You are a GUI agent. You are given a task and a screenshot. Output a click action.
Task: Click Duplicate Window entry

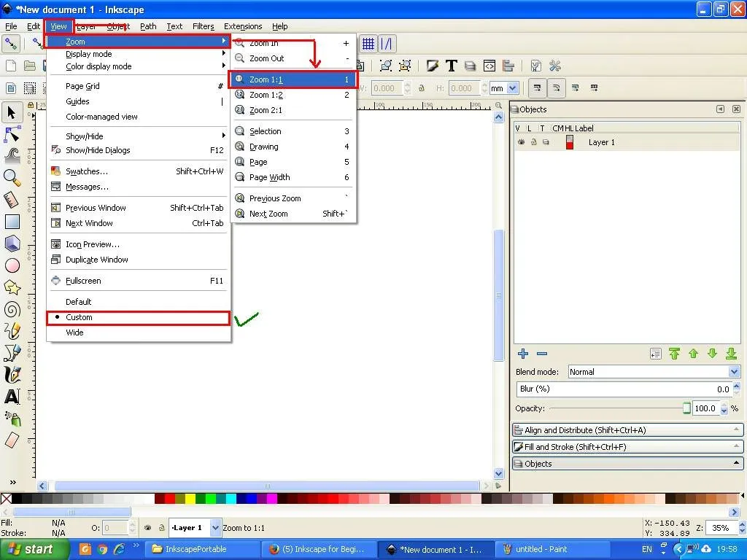[139, 260]
